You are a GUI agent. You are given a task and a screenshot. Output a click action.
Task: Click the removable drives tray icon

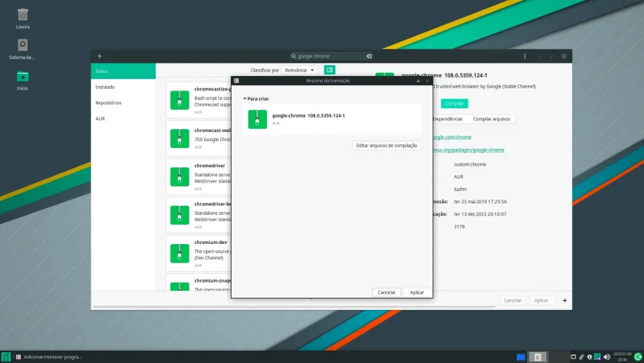pyautogui.click(x=573, y=357)
